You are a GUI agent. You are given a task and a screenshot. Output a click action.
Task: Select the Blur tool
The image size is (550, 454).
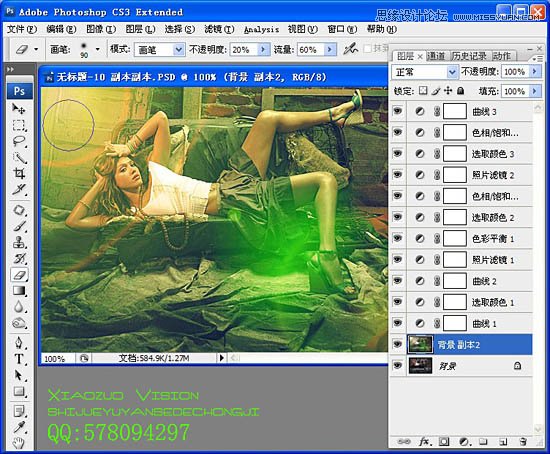pyautogui.click(x=18, y=307)
